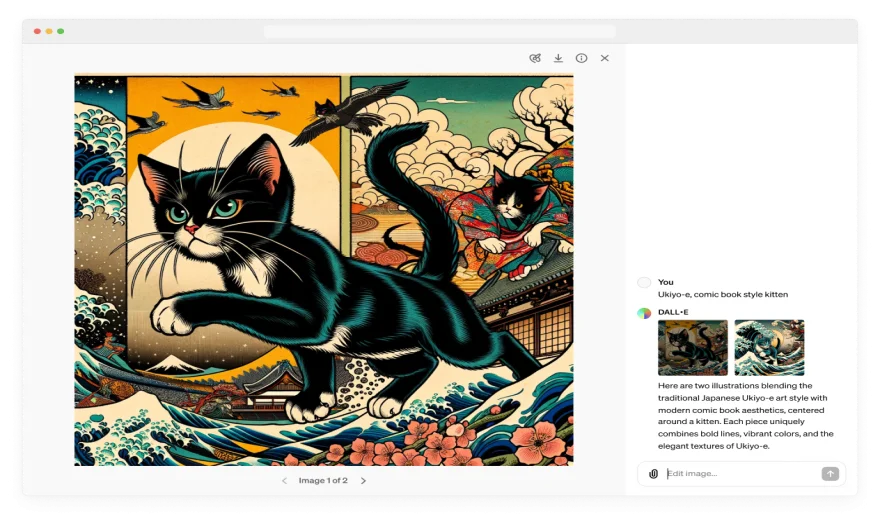
Task: Send the edit with arrow button
Action: pos(830,474)
